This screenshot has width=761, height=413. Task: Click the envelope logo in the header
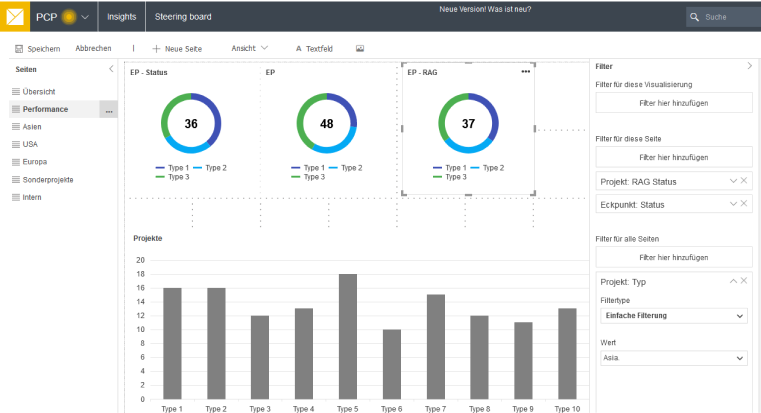click(17, 17)
